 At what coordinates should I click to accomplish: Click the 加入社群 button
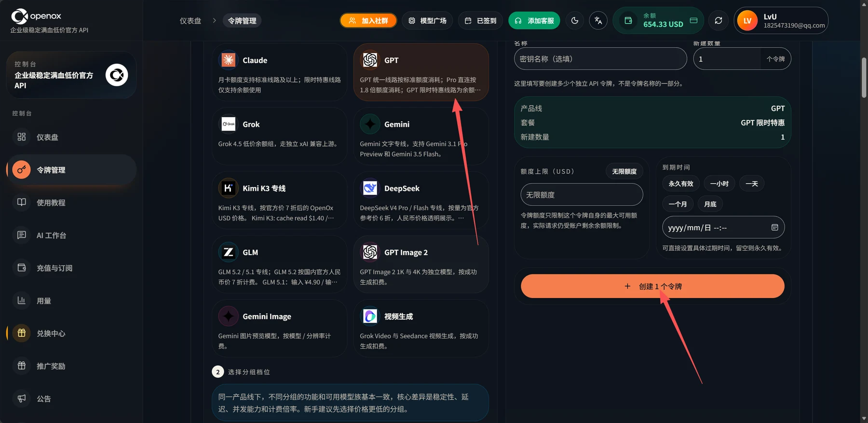368,21
